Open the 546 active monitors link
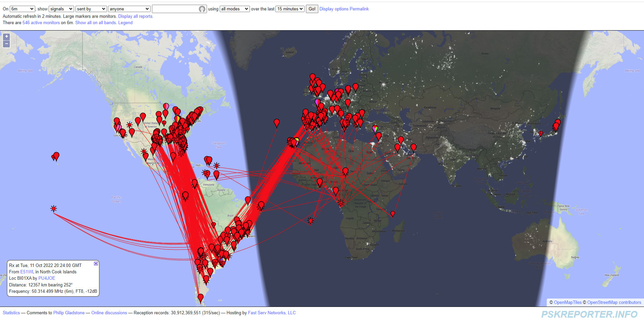This screenshot has height=320, width=644. 41,22
